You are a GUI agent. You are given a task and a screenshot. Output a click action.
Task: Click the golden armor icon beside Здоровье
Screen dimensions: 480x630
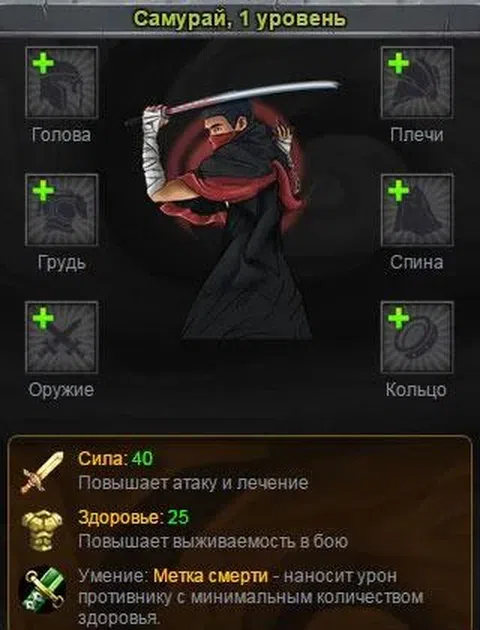point(42,530)
